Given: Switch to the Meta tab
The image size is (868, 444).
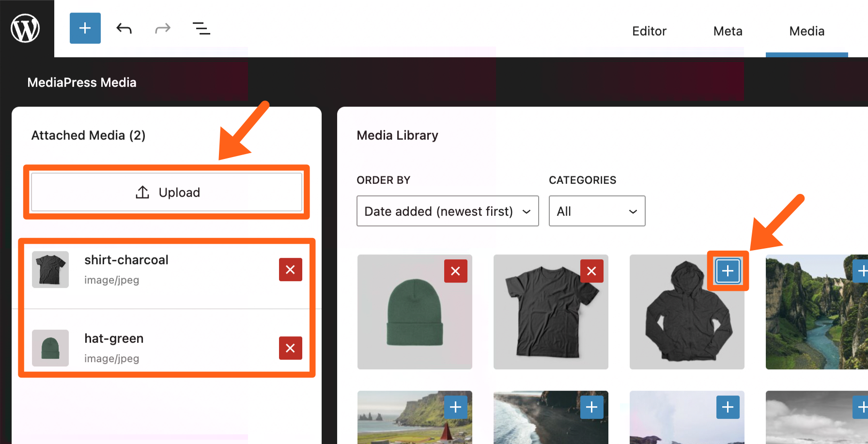Looking at the screenshot, I should pos(728,31).
